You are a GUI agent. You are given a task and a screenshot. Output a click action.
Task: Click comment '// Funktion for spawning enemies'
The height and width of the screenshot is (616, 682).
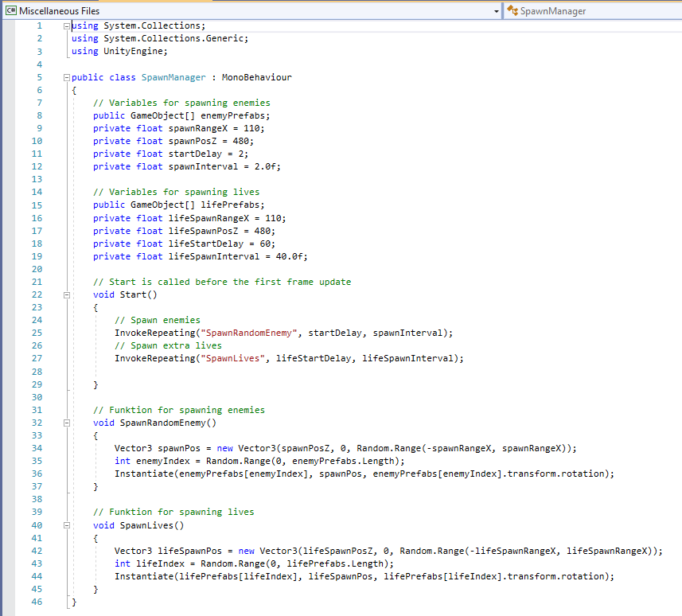[x=179, y=410]
